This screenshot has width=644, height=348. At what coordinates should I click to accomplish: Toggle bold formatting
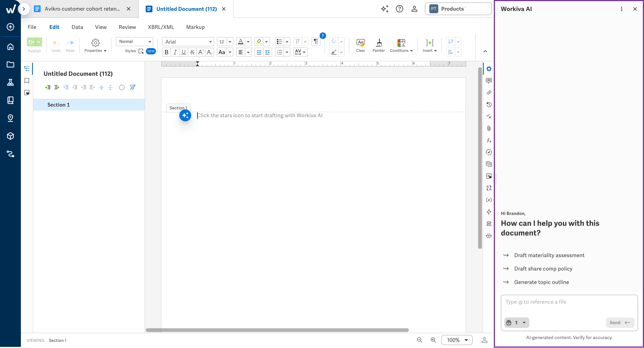coord(166,52)
